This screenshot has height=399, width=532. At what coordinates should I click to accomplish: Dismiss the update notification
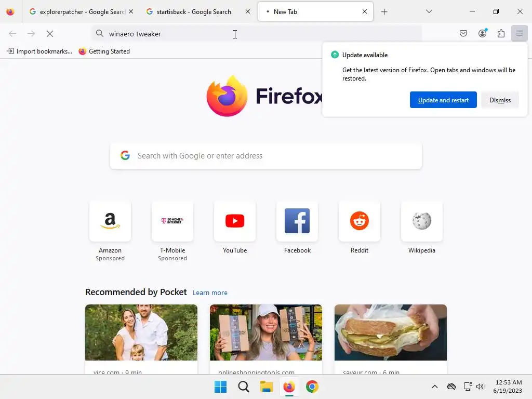(500, 100)
